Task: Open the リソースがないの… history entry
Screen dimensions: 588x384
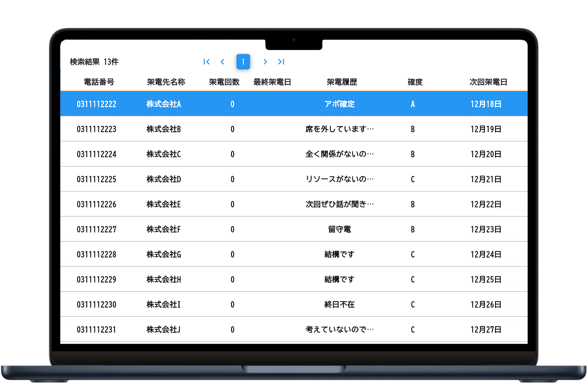Action: (339, 180)
